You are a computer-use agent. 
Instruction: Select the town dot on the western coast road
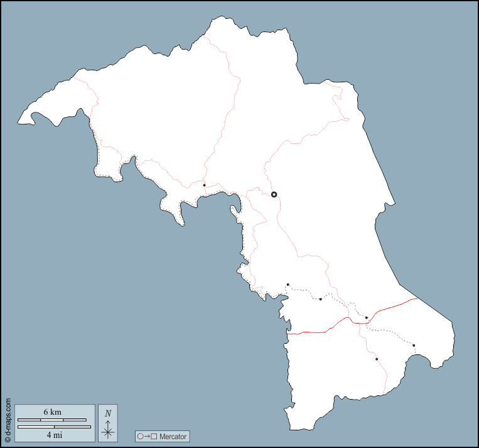pyautogui.click(x=204, y=185)
